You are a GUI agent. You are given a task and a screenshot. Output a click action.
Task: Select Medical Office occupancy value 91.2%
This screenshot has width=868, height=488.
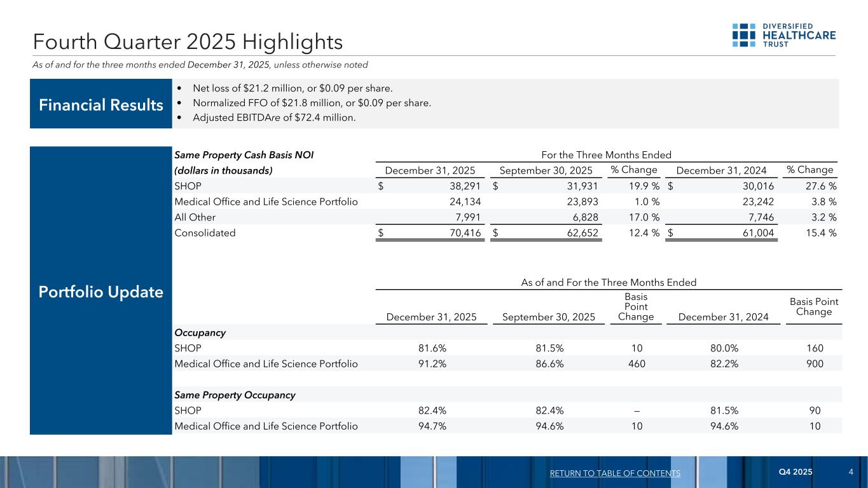[431, 364]
